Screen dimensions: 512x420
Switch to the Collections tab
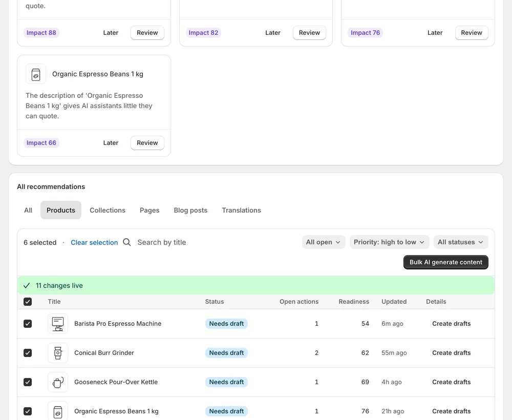[108, 210]
